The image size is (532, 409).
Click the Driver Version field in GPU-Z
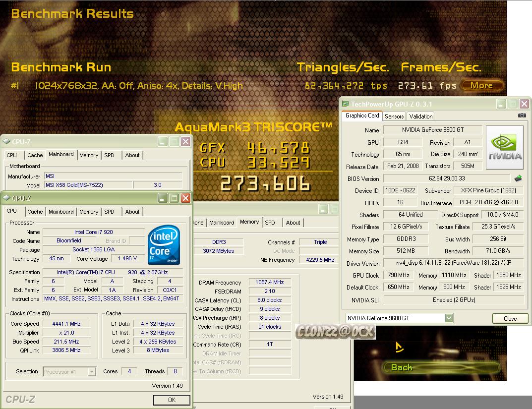pyautogui.click(x=454, y=263)
